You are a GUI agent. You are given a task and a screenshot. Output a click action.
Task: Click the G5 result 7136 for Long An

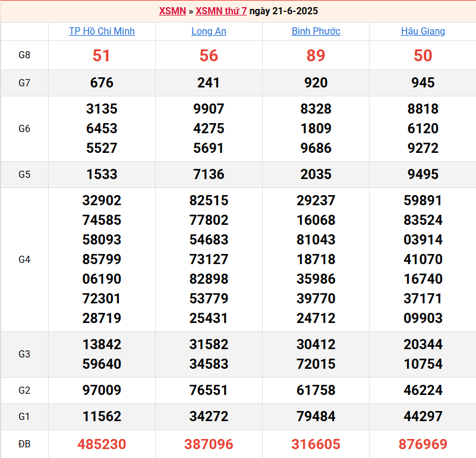pos(209,174)
